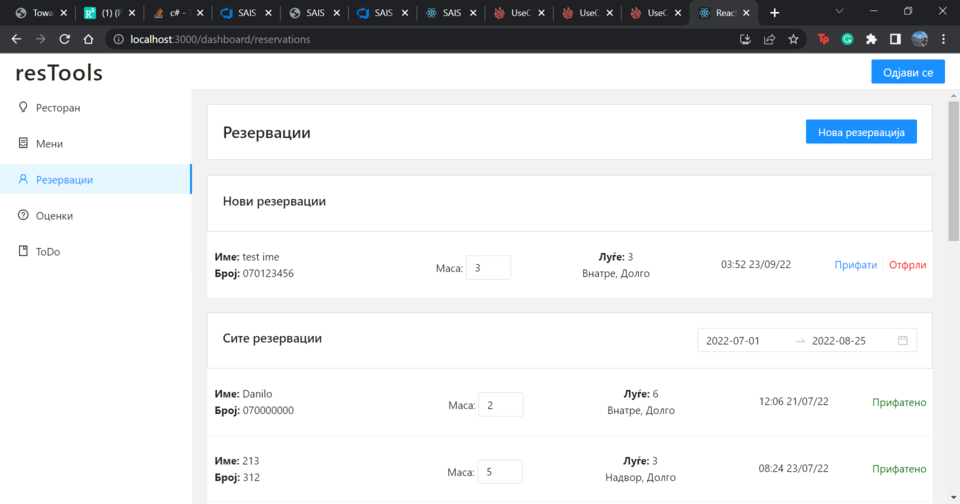Reject the reservation with Отфрли link
The image size is (960, 504).
click(x=908, y=265)
